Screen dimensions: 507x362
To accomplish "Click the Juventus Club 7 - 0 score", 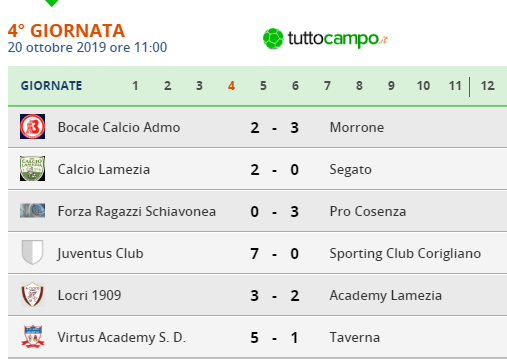I will [274, 254].
